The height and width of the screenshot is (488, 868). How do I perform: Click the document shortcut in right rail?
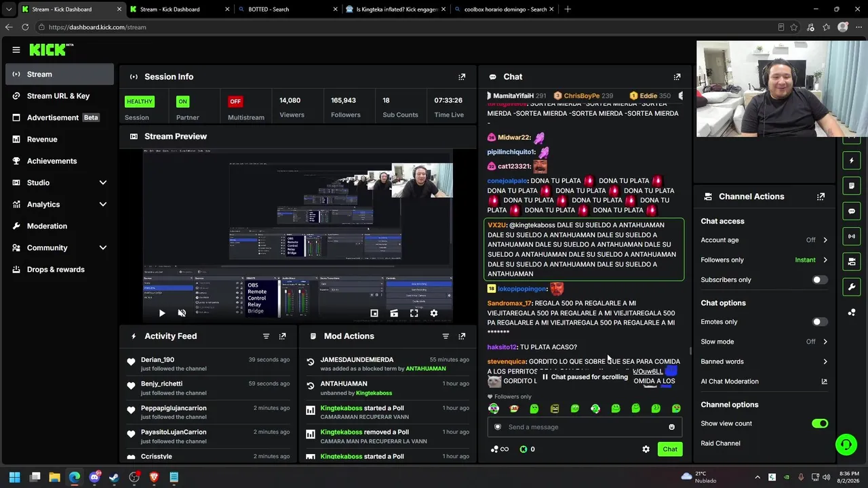tap(852, 186)
